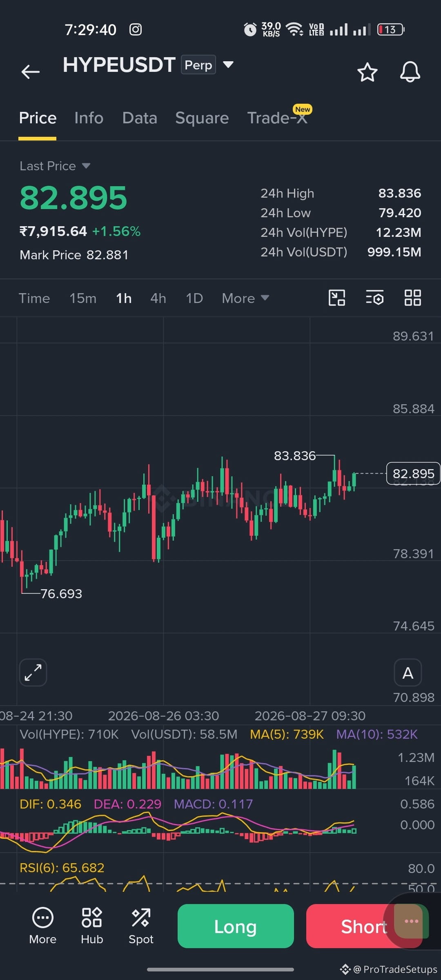This screenshot has height=980, width=441.
Task: Tap the Wi-Fi status icon
Action: click(294, 29)
